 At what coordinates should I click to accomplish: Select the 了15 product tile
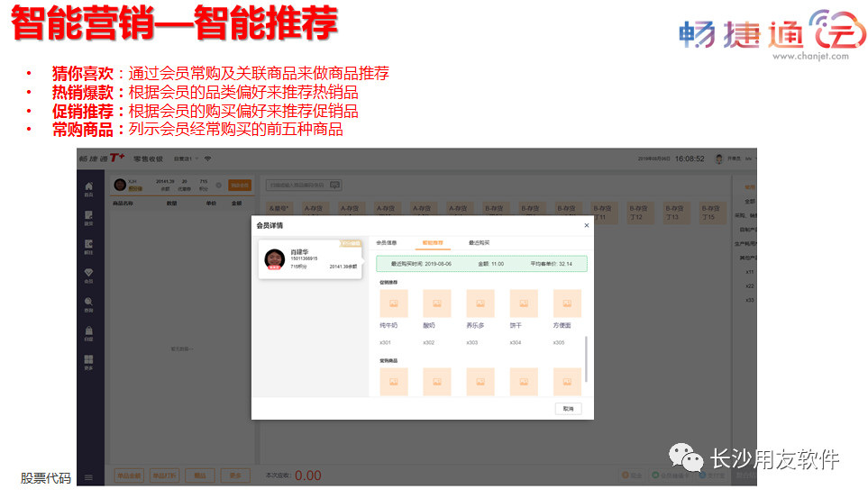711,213
